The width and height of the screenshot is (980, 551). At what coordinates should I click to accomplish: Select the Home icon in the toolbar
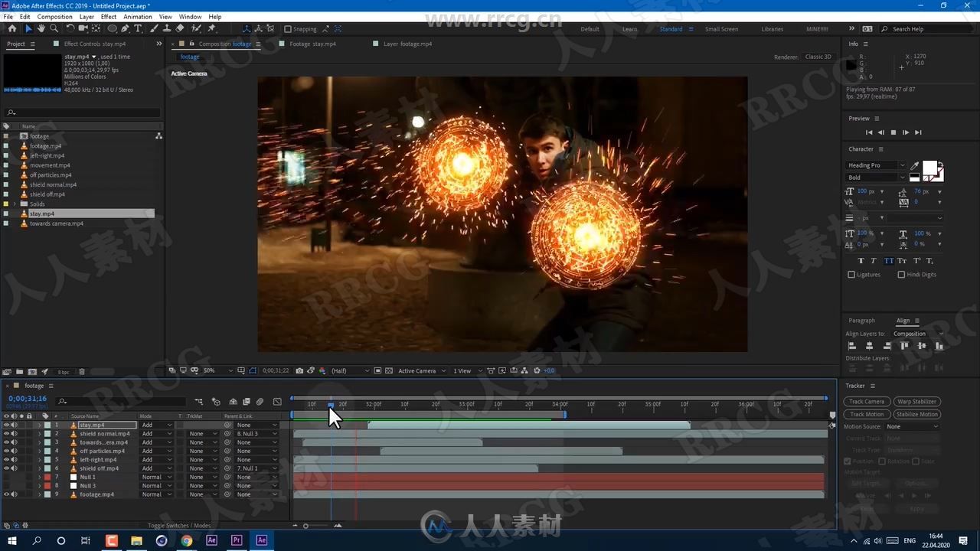(11, 28)
